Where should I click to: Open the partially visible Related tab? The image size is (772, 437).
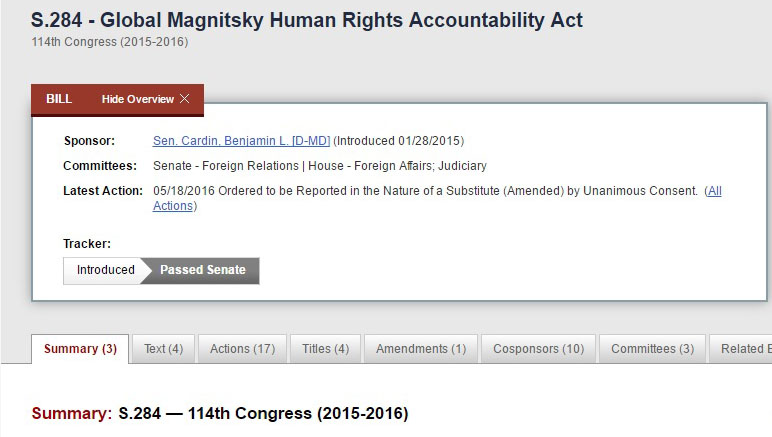(745, 349)
